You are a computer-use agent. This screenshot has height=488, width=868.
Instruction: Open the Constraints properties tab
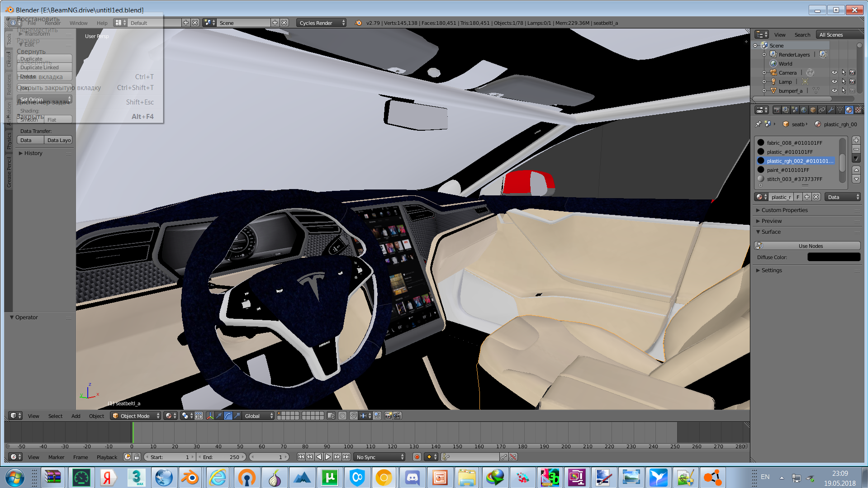822,110
